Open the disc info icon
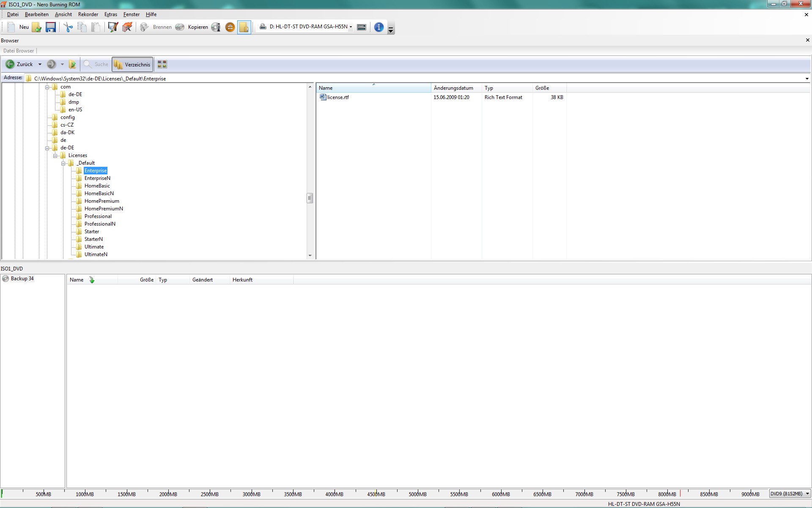 [216, 27]
